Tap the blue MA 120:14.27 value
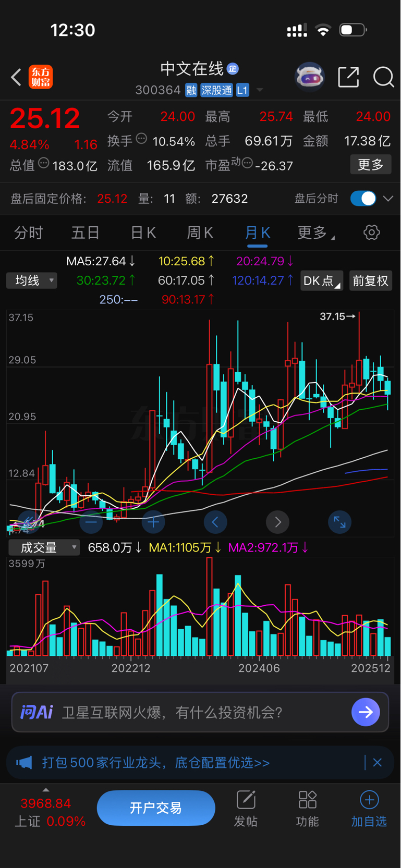The width and height of the screenshot is (401, 868). pyautogui.click(x=263, y=280)
